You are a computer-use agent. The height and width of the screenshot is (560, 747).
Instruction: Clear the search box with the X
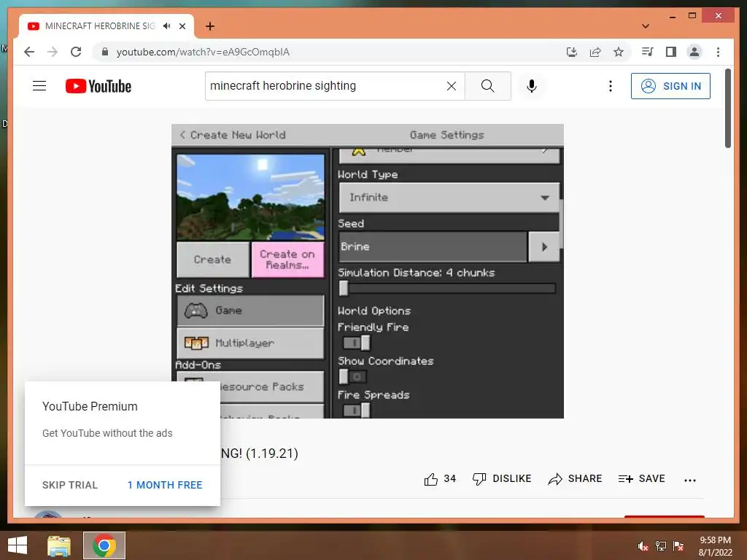pos(451,86)
